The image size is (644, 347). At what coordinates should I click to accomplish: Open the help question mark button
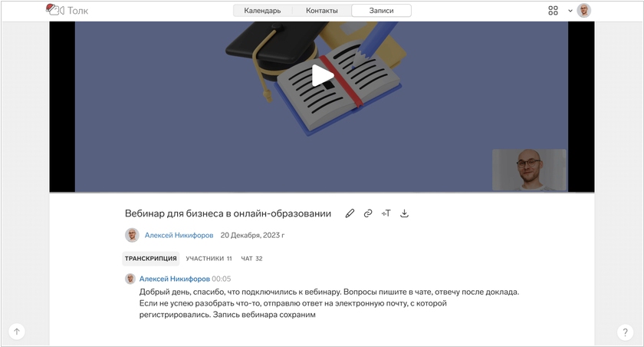coord(625,332)
